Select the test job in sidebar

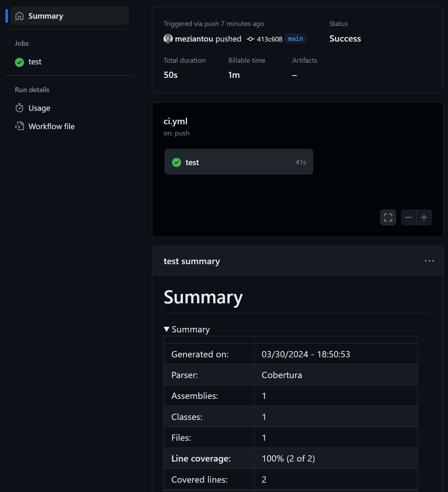[35, 62]
